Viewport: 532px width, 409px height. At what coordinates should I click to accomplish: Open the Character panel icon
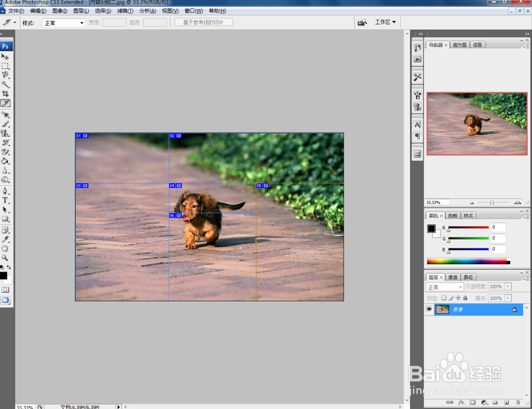(x=417, y=125)
